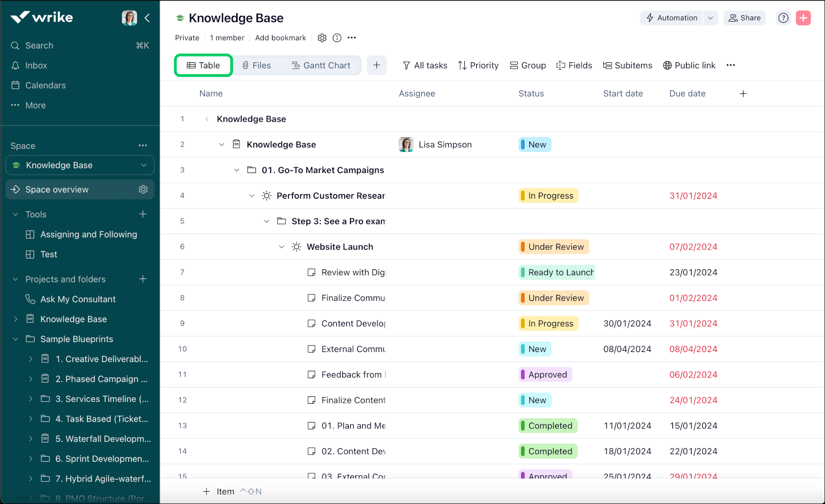This screenshot has width=825, height=504.
Task: Change the Under Review status of Website Launch
Action: 553,247
